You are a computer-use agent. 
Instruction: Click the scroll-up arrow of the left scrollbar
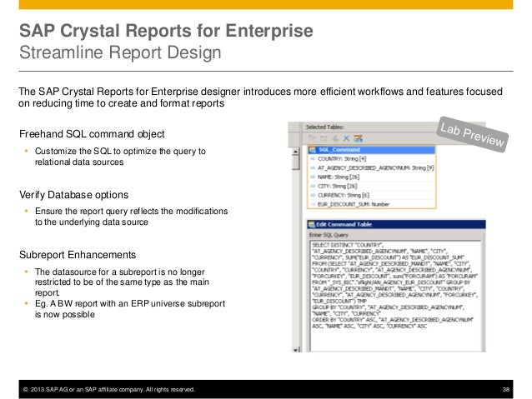(x=296, y=152)
